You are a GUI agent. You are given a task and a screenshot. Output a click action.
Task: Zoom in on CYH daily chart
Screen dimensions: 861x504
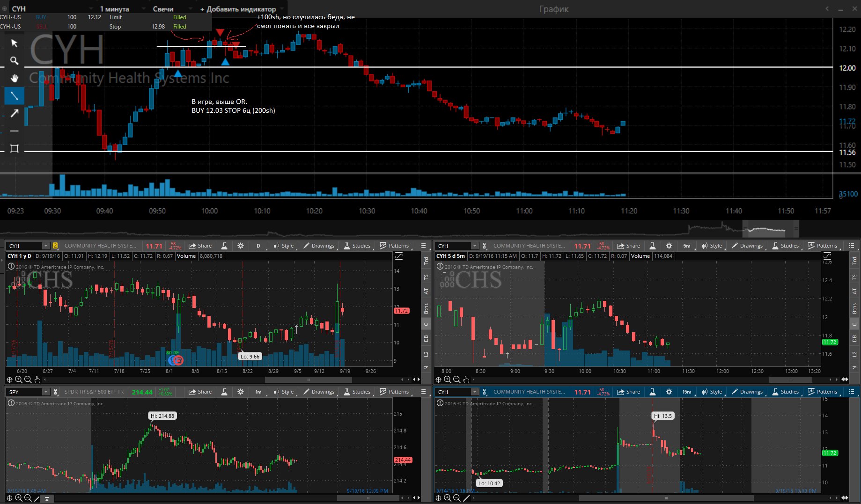coord(19,380)
